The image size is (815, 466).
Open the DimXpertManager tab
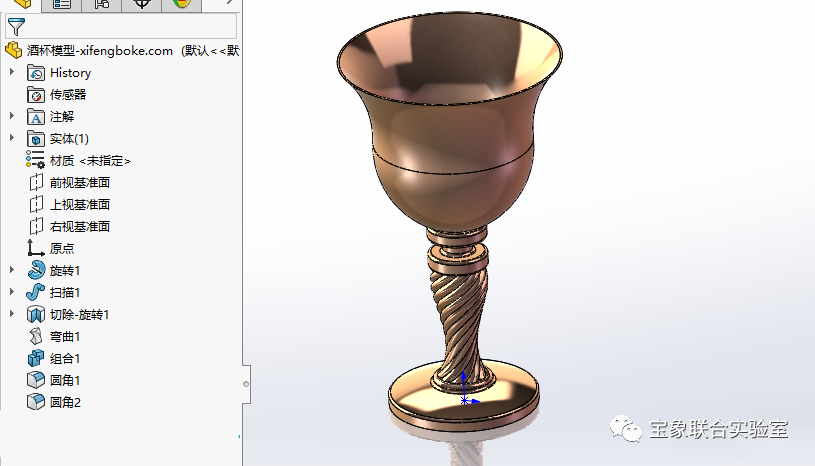(x=141, y=4)
